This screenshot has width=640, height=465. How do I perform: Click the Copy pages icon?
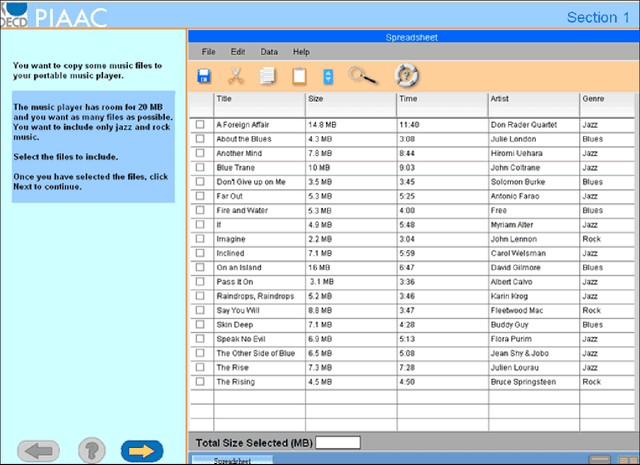click(267, 75)
